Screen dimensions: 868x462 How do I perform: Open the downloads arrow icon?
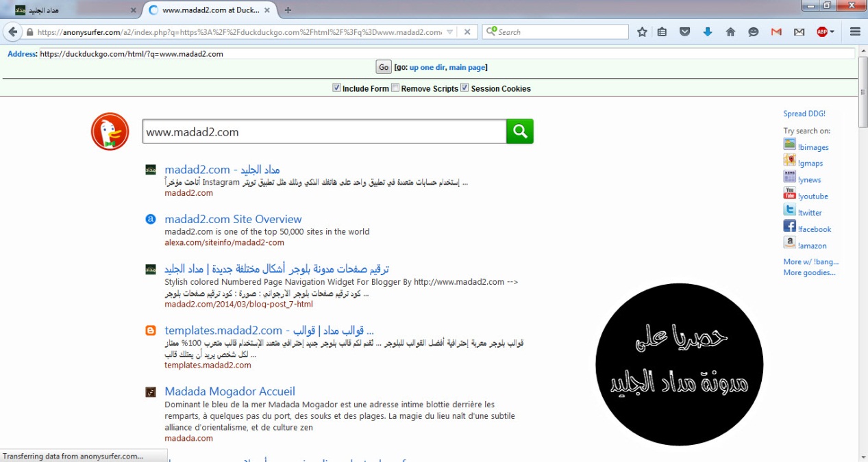point(708,31)
